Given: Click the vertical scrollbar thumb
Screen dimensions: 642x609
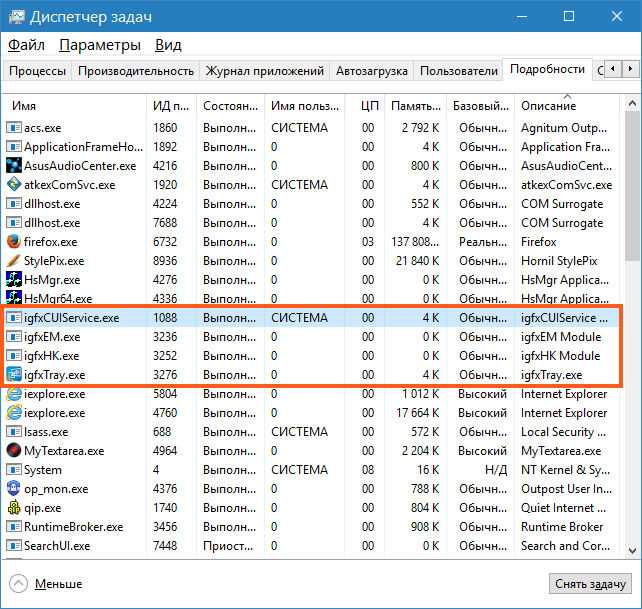Looking at the screenshot, I should tap(632, 186).
